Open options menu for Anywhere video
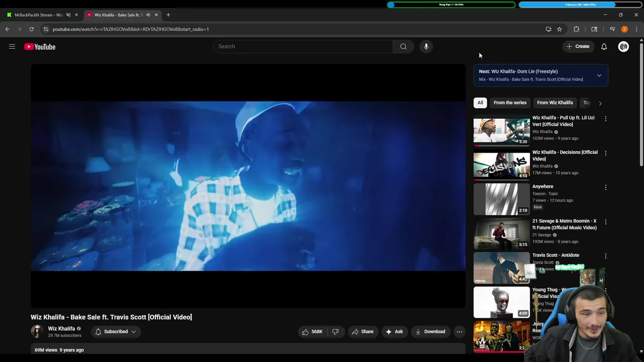 605,188
